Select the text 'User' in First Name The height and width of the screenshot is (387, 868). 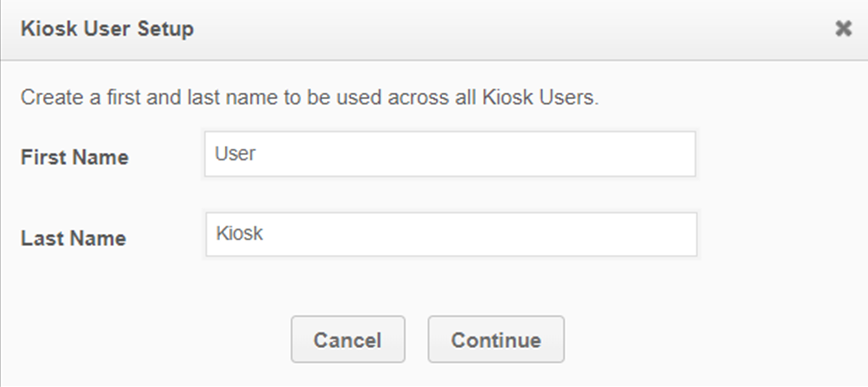click(x=235, y=153)
